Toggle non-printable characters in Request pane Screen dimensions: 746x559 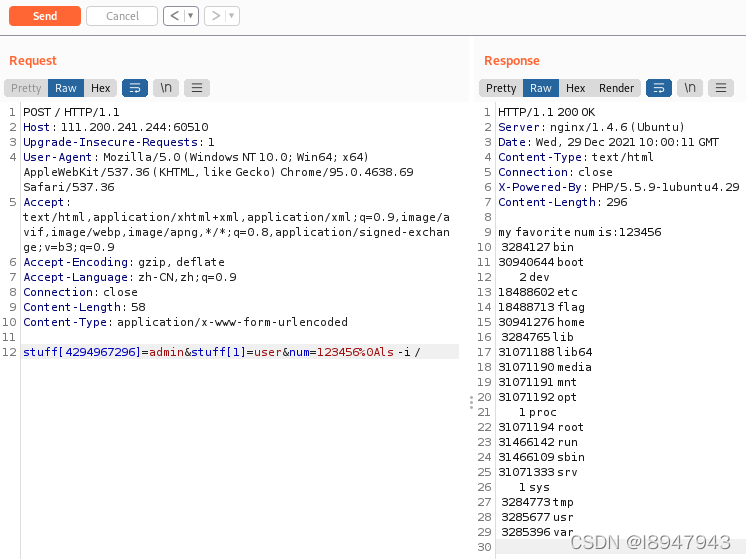click(x=166, y=88)
